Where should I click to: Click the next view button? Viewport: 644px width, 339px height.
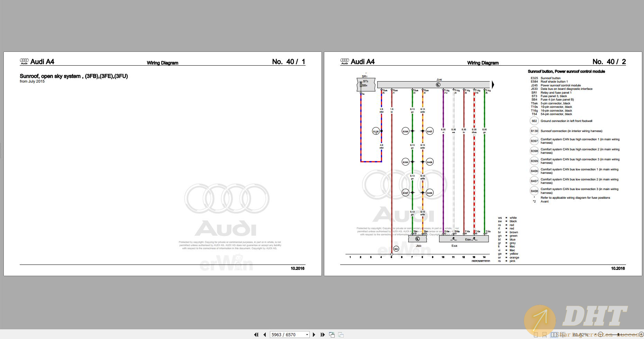(341, 335)
